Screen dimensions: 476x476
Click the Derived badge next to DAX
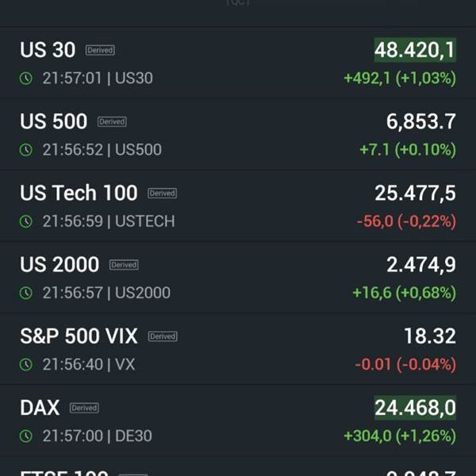click(84, 408)
